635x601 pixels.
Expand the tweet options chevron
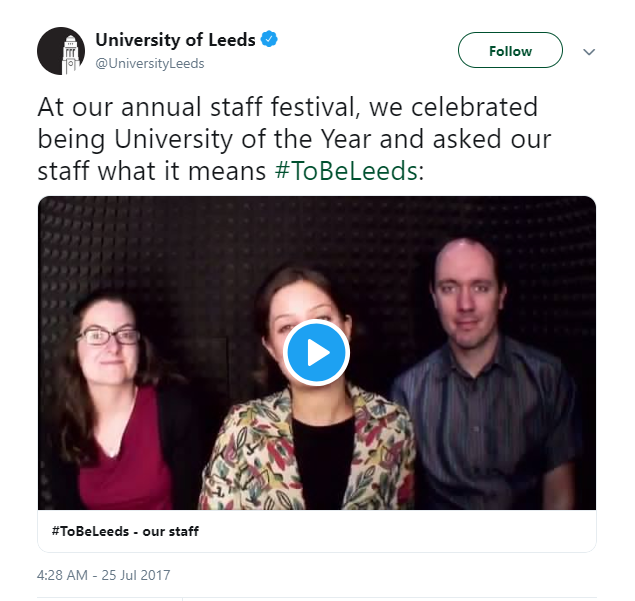tap(589, 51)
